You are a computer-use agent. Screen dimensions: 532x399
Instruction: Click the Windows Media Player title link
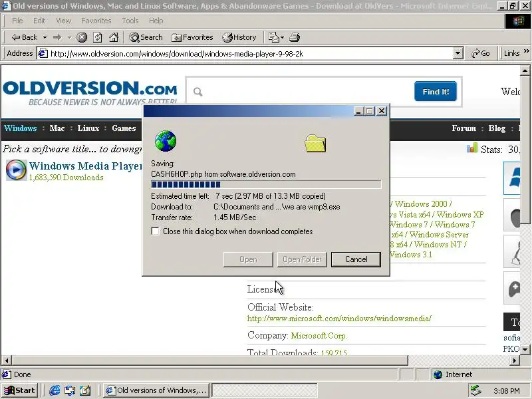click(86, 166)
